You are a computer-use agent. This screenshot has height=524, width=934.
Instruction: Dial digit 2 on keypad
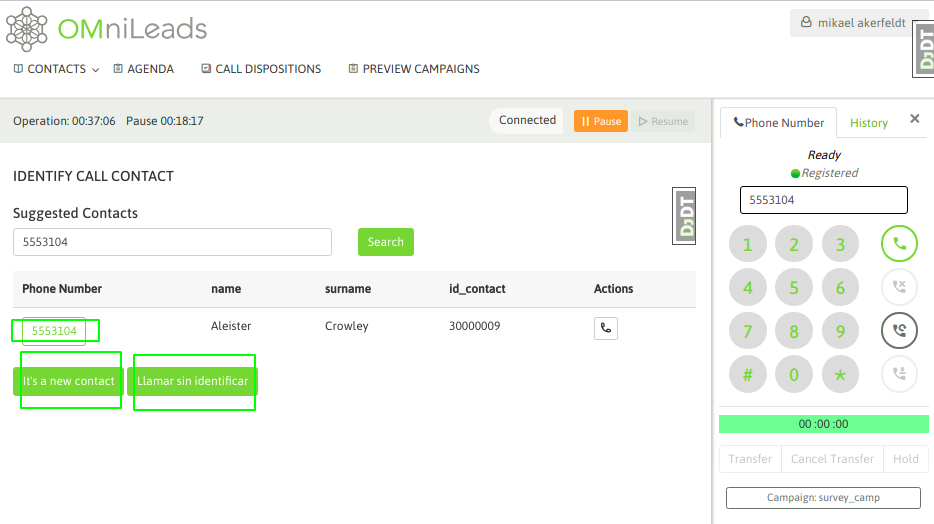[794, 244]
